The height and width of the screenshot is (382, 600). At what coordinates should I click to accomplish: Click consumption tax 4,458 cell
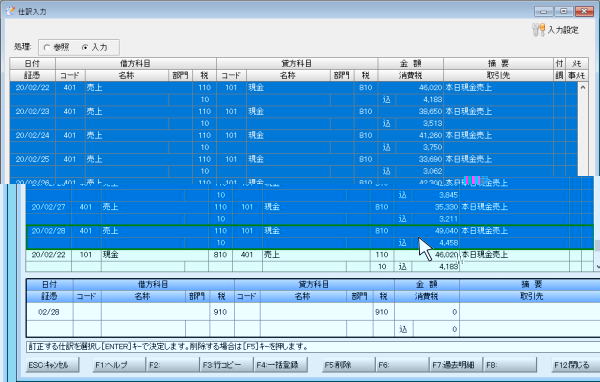pos(435,242)
